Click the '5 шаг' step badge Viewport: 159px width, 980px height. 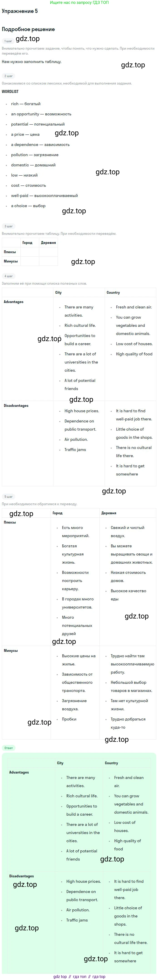click(8, 497)
